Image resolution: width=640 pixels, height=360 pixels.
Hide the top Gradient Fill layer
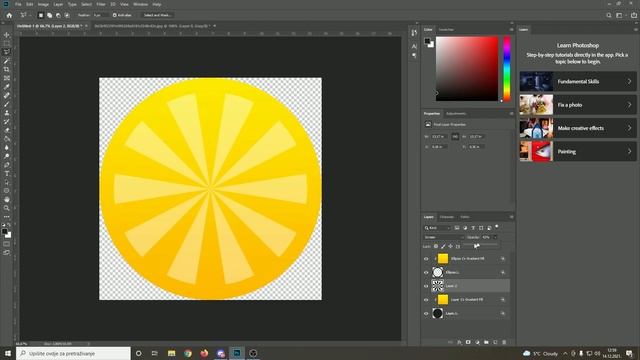[426, 259]
